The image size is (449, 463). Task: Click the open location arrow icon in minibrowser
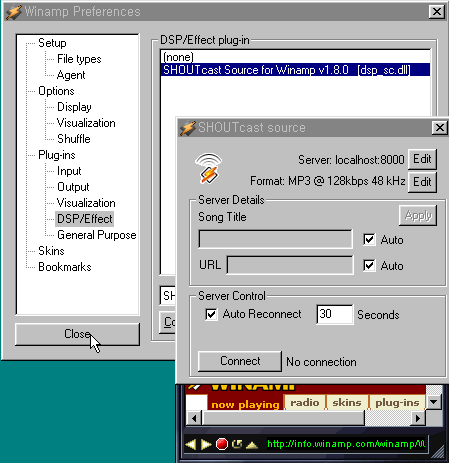pyautogui.click(x=252, y=444)
